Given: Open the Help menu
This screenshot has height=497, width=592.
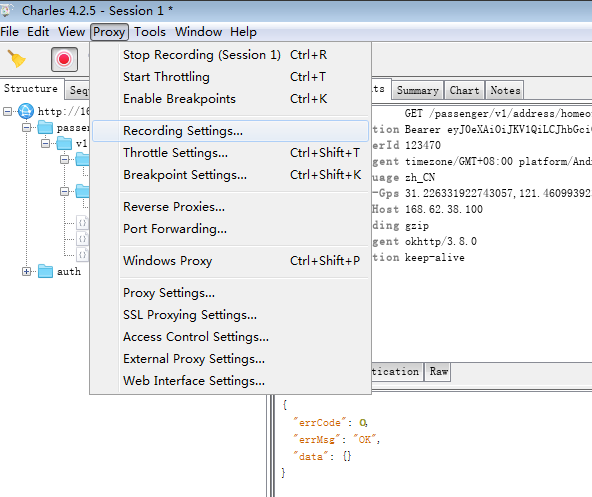Looking at the screenshot, I should pyautogui.click(x=244, y=32).
